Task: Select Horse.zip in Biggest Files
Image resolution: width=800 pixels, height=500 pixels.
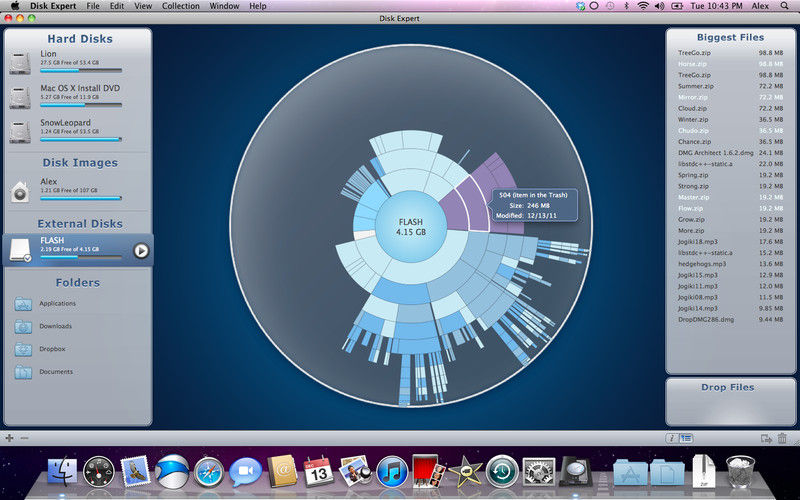Action: [730, 64]
